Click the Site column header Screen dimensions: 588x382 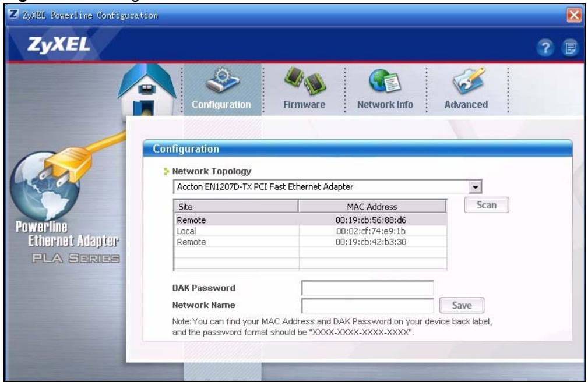[x=236, y=207]
